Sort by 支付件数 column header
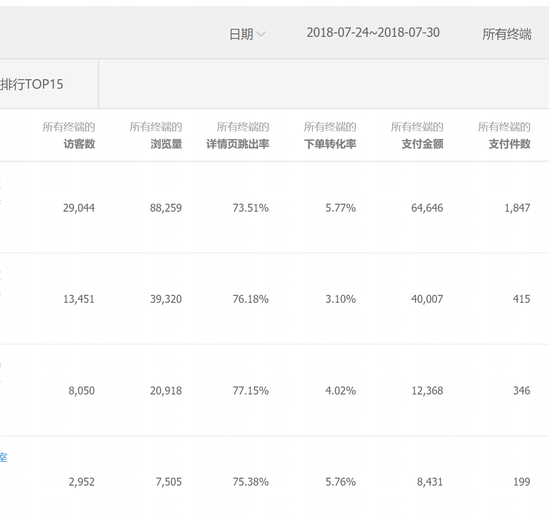Viewport: 549px width, 519px height. (x=510, y=144)
